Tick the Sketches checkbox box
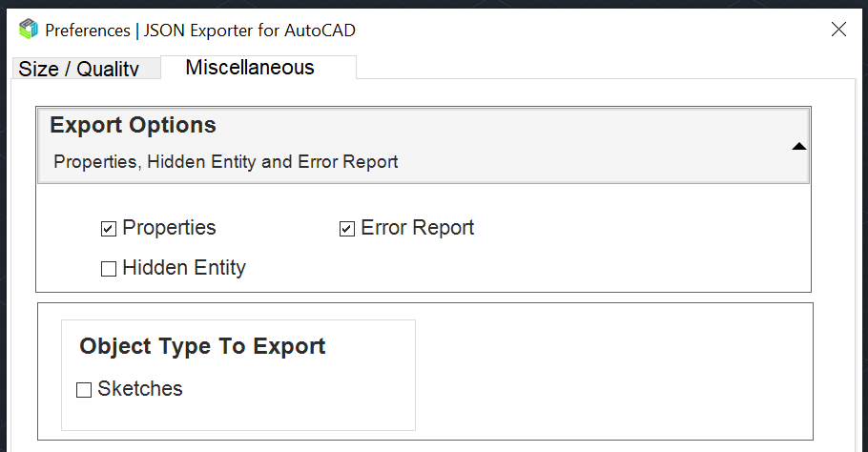The image size is (868, 452). (x=84, y=389)
